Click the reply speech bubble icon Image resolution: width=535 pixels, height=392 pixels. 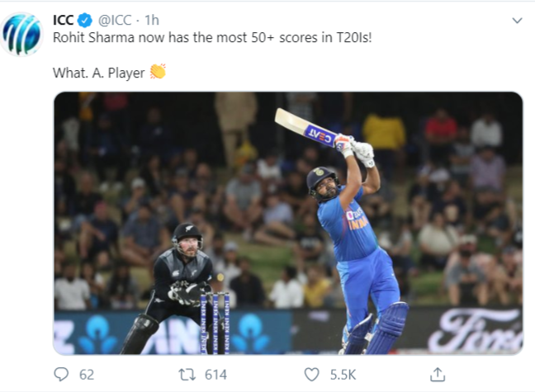[61, 375]
